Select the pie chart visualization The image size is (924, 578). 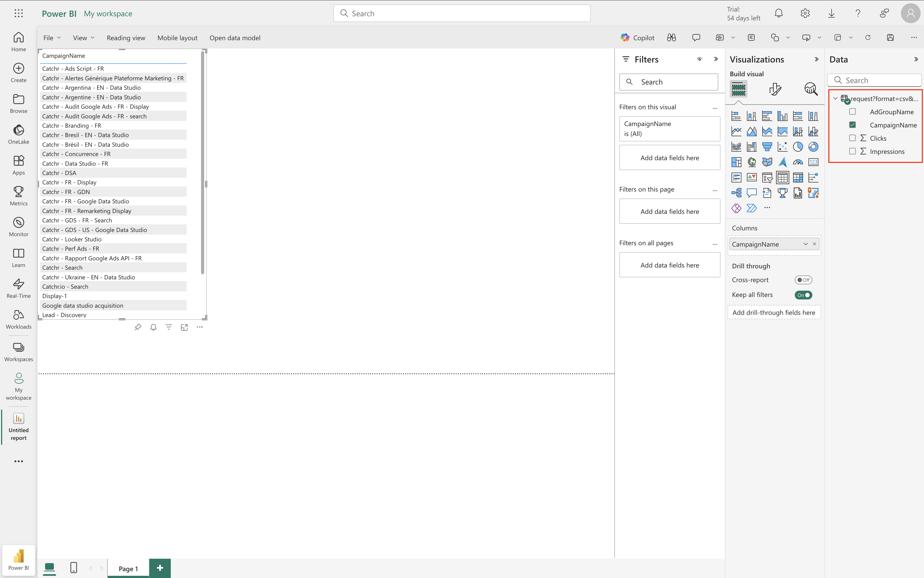(798, 147)
